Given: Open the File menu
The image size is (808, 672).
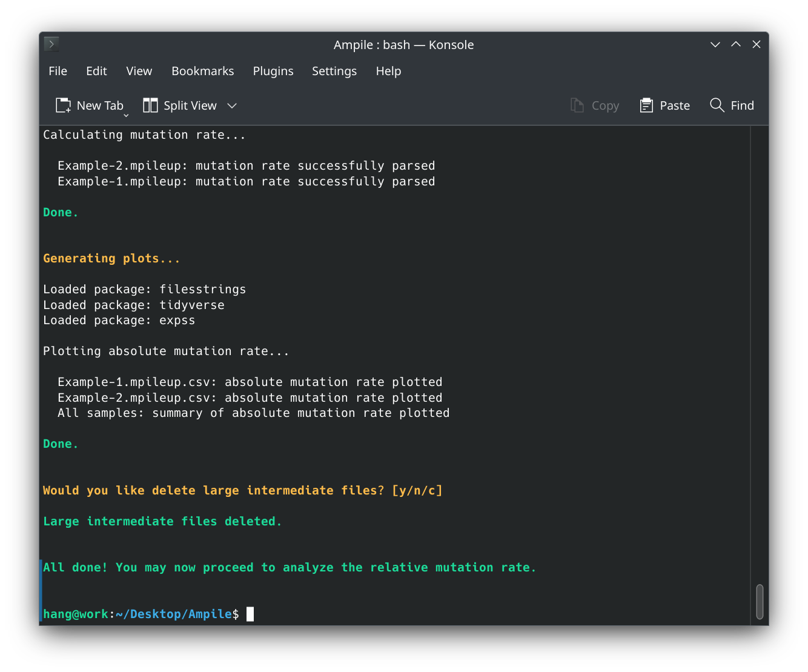Looking at the screenshot, I should [x=58, y=71].
